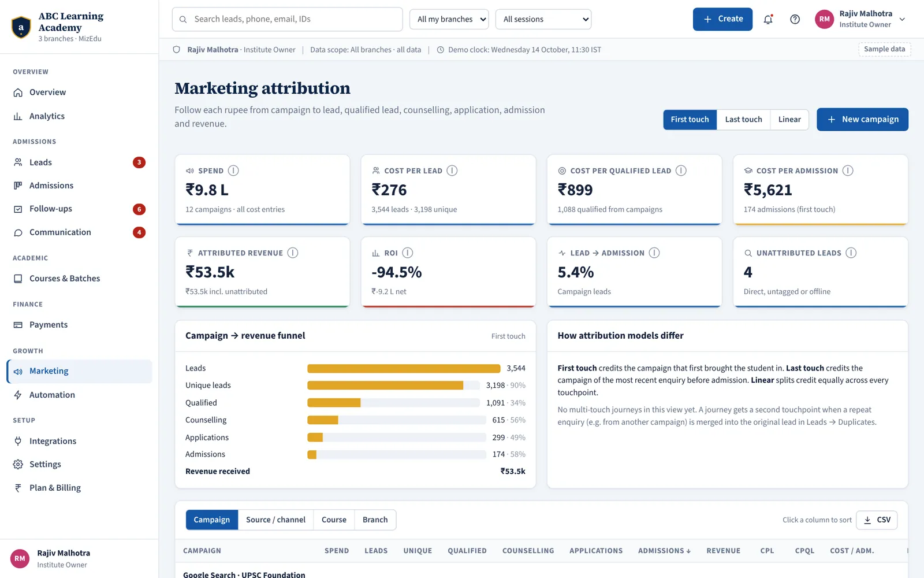Show info for Cost per Admission
924x578 pixels.
tap(848, 171)
